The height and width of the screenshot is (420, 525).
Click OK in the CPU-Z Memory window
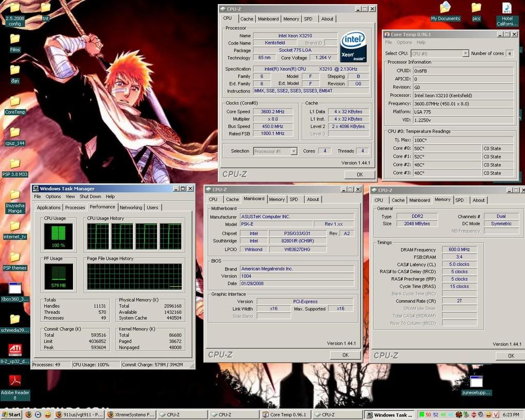pyautogui.click(x=510, y=356)
